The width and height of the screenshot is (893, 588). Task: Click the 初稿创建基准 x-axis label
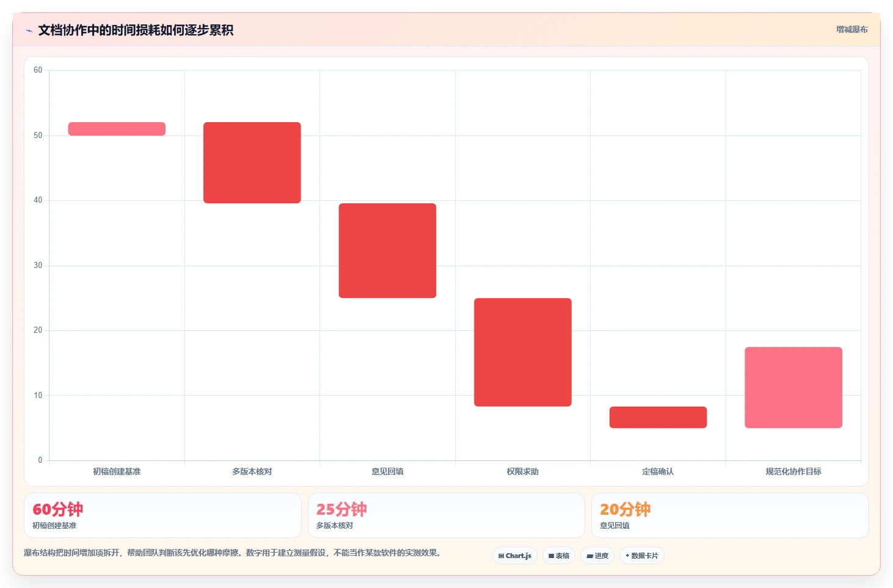coord(117,471)
